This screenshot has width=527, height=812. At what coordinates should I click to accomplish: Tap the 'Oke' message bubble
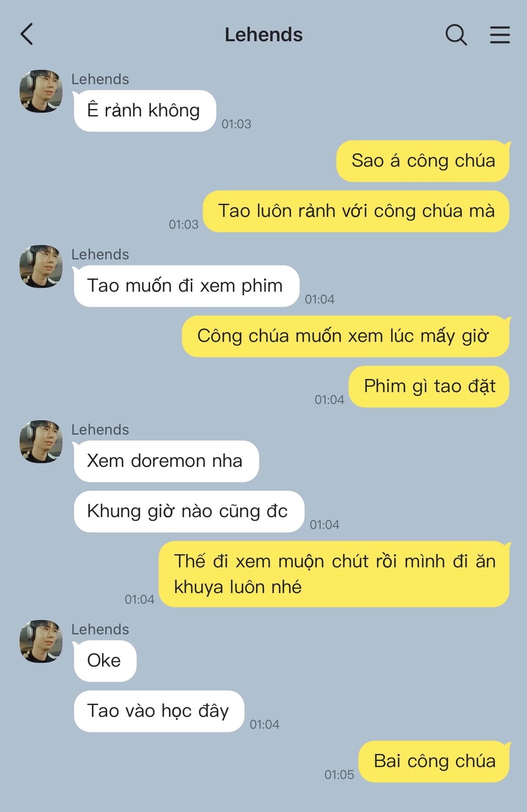(x=105, y=661)
